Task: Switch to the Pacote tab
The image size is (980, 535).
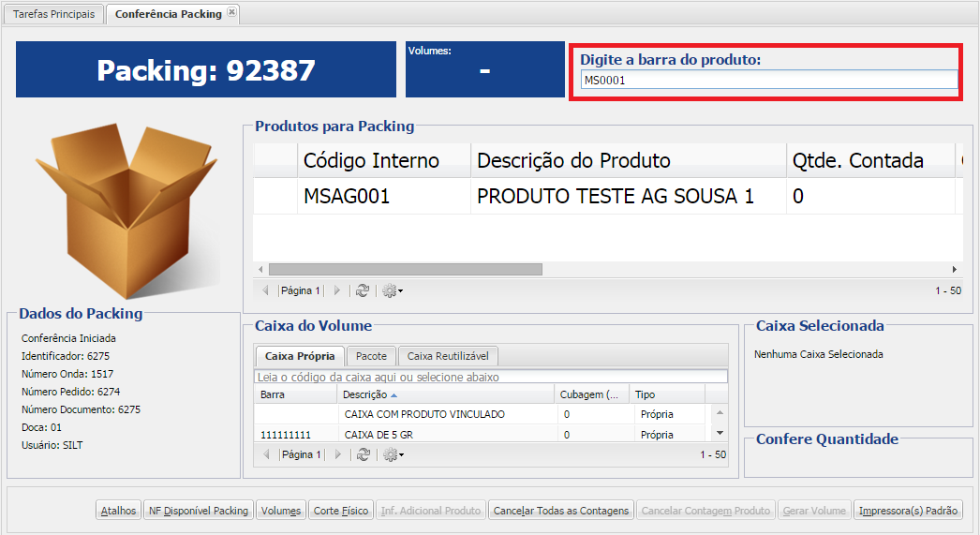Action: coord(371,356)
